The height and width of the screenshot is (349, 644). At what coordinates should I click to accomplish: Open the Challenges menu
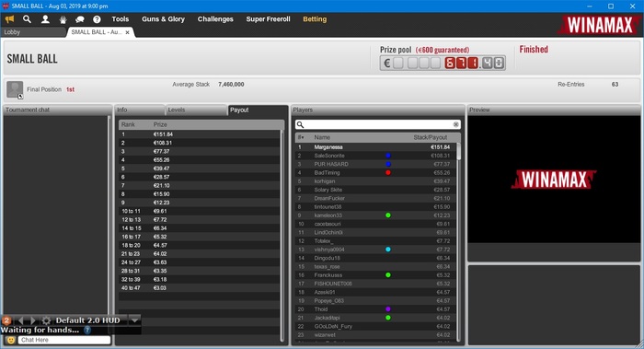point(215,19)
